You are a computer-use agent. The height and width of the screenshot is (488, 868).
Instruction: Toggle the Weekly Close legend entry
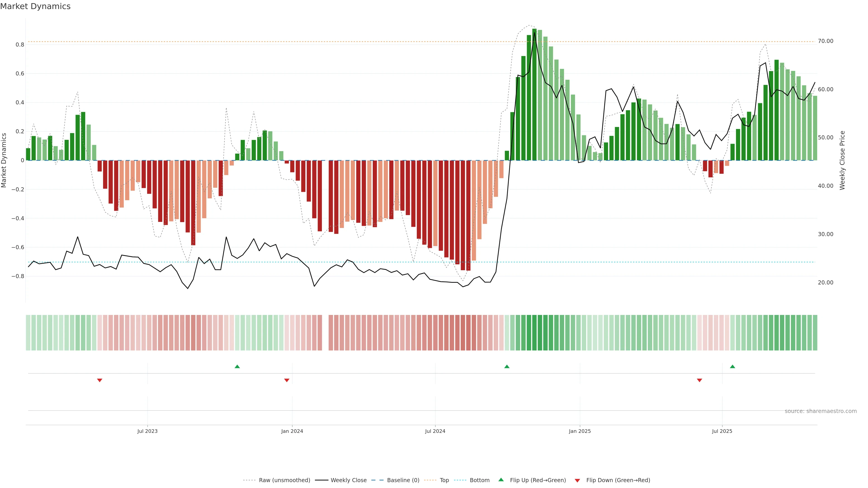click(x=348, y=480)
